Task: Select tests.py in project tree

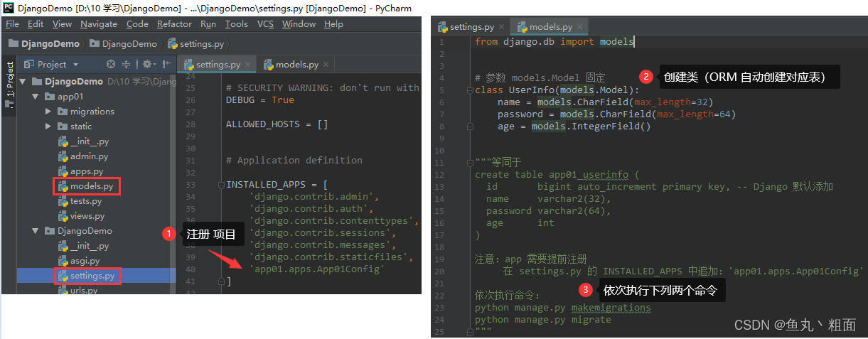Action: coord(80,201)
